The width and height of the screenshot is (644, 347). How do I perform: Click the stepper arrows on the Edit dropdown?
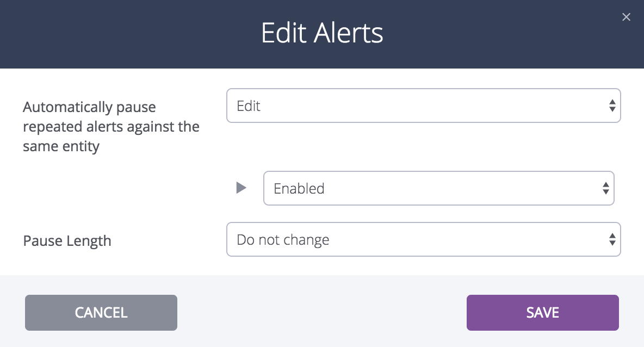click(x=613, y=106)
